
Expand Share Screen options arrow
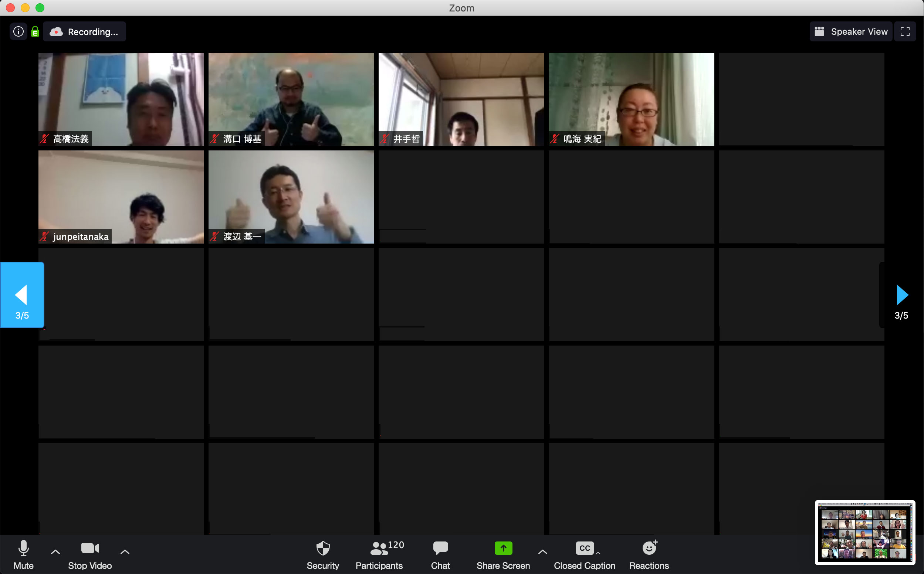(543, 552)
